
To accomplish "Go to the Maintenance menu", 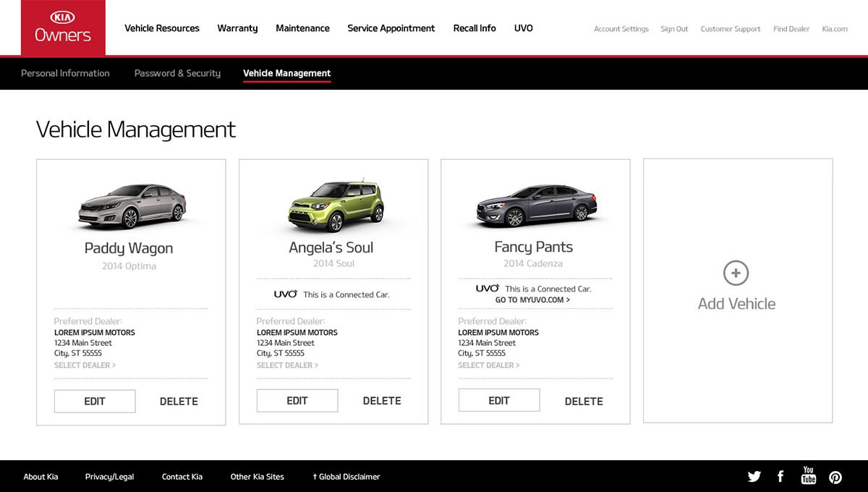I will pos(302,28).
